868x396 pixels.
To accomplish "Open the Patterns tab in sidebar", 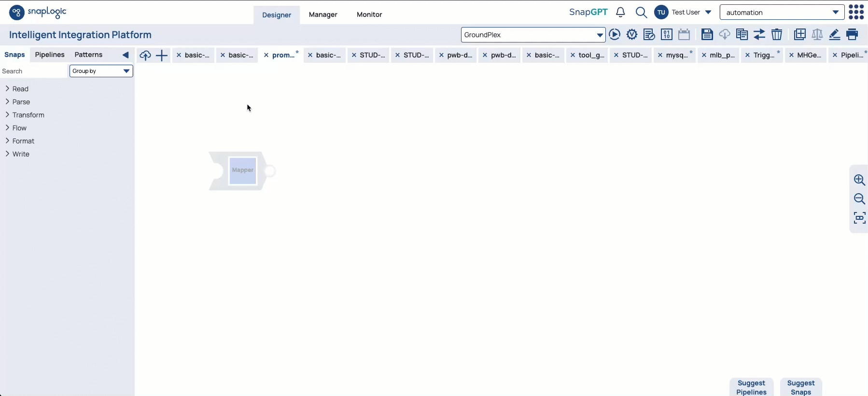I will coord(88,55).
